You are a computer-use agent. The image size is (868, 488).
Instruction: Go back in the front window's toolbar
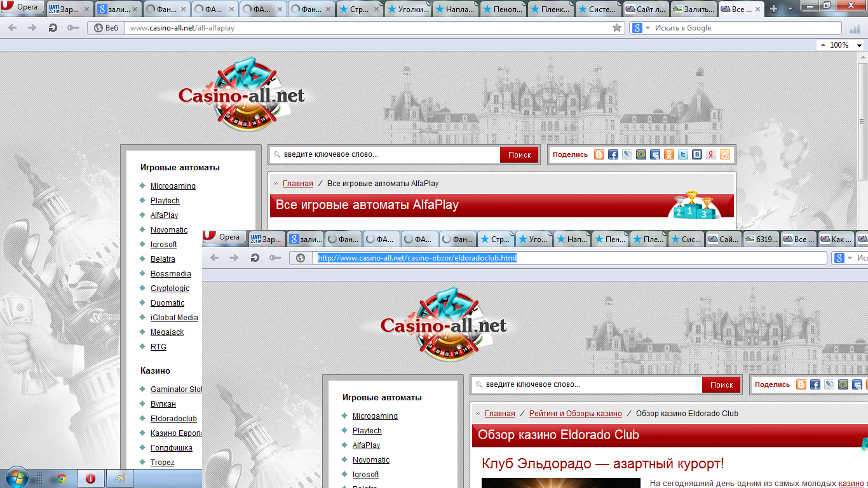(215, 257)
